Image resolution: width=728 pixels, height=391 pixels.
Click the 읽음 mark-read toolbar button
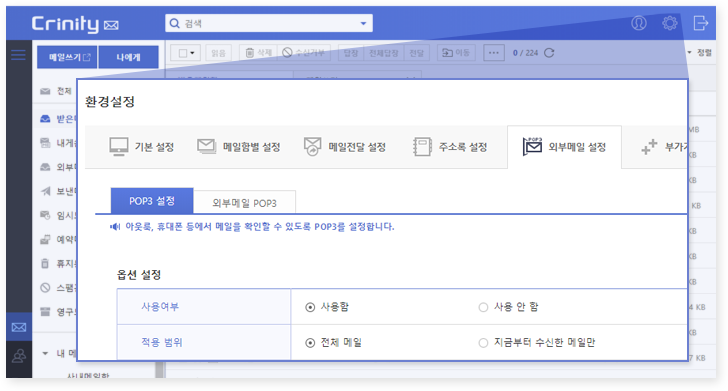pos(218,53)
